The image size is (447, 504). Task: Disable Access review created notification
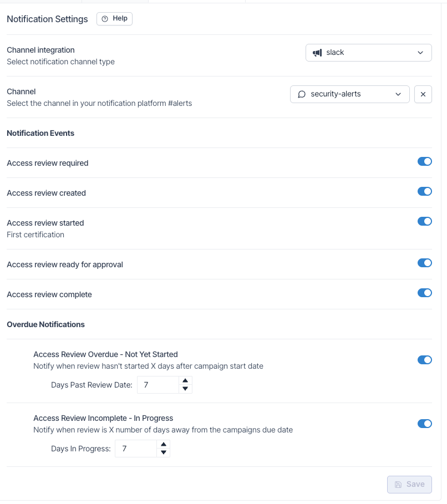click(424, 191)
